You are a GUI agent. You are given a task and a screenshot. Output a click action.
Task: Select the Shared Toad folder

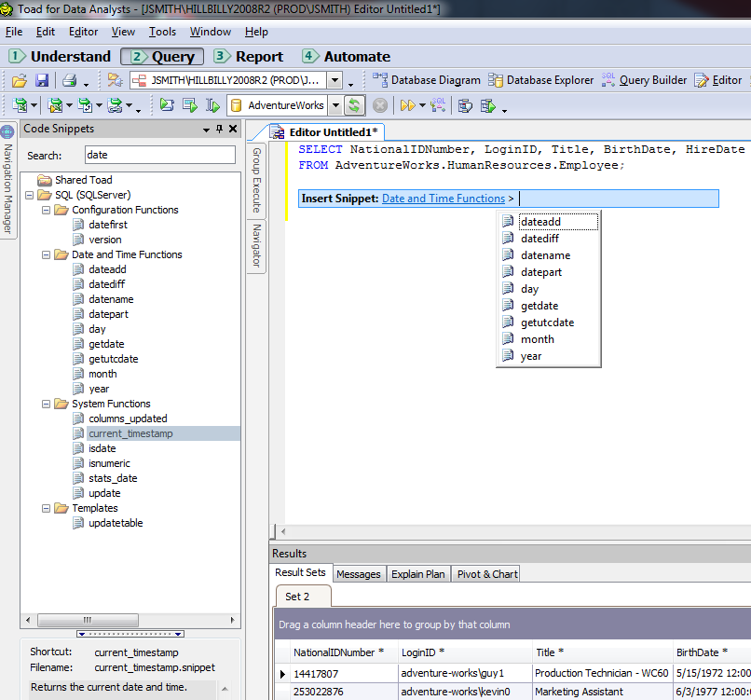click(83, 180)
